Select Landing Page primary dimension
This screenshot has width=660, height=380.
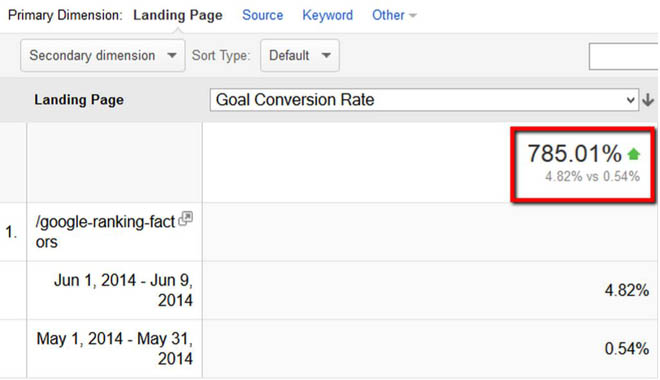(178, 15)
